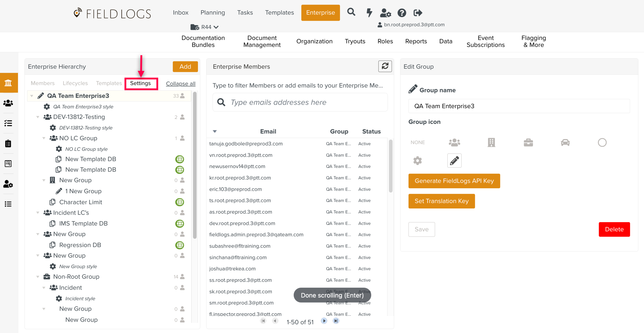The image size is (644, 333).
Task: Refresh the Enterprise Members list
Action: pos(385,66)
